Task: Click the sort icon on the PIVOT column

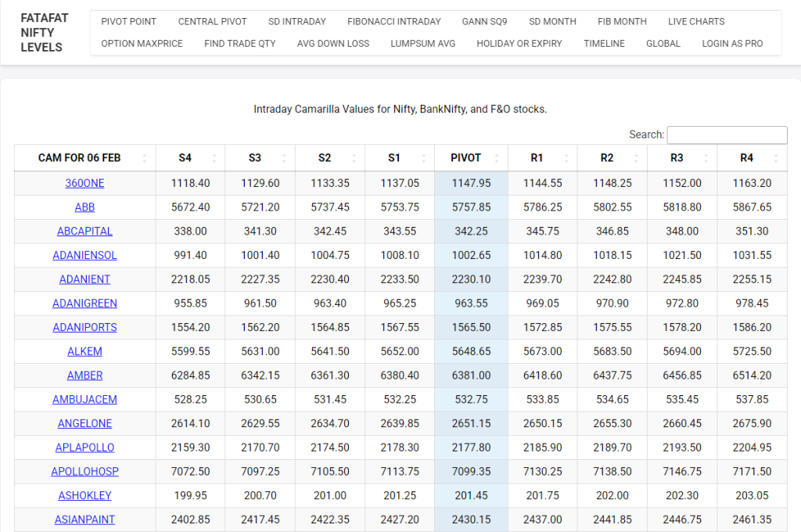Action: click(x=497, y=157)
